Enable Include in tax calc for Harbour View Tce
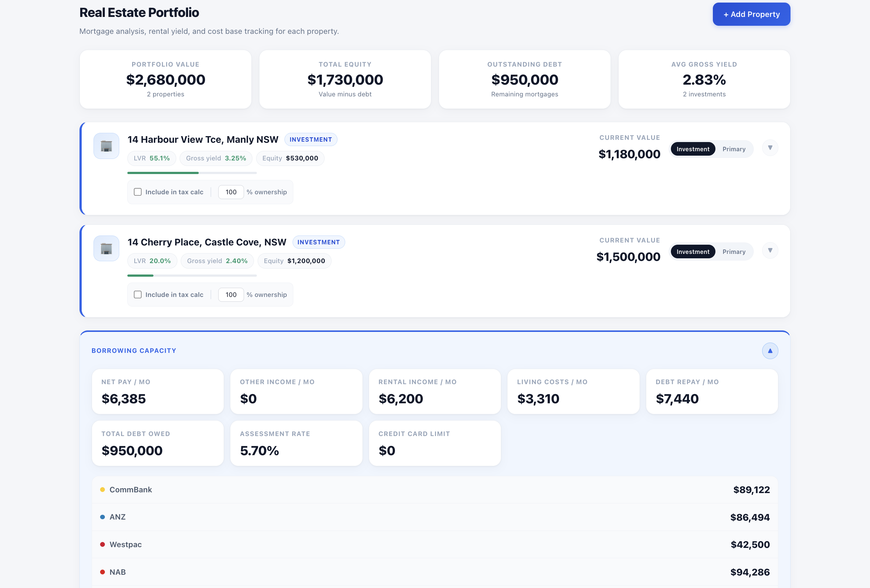The image size is (870, 588). click(138, 192)
